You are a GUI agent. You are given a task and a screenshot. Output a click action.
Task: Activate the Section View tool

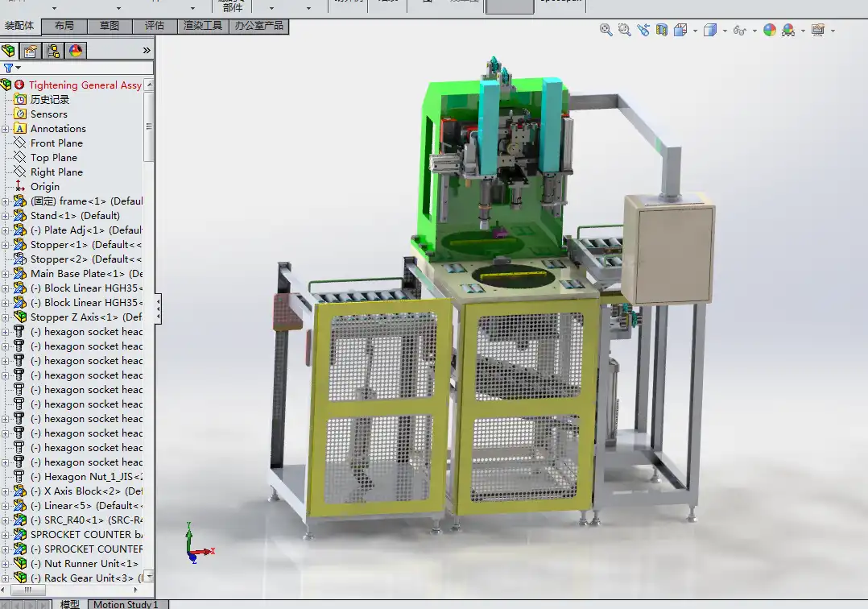pyautogui.click(x=662, y=30)
